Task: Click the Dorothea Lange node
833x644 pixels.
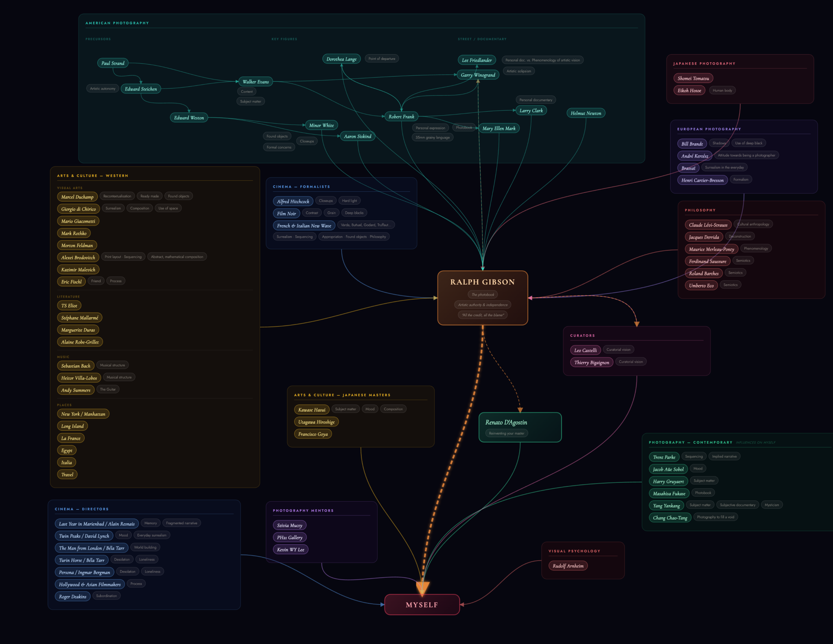Action: tap(341, 59)
